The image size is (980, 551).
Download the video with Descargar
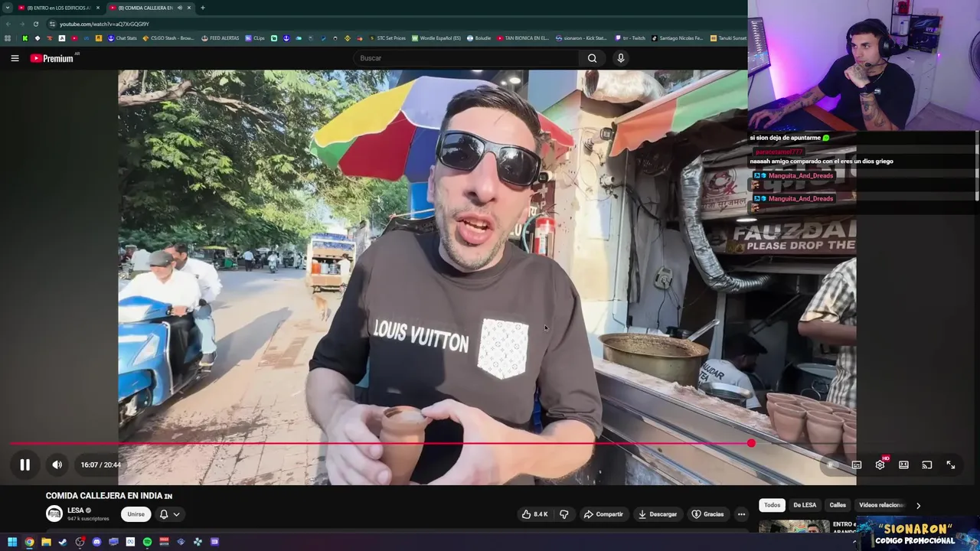coord(658,514)
